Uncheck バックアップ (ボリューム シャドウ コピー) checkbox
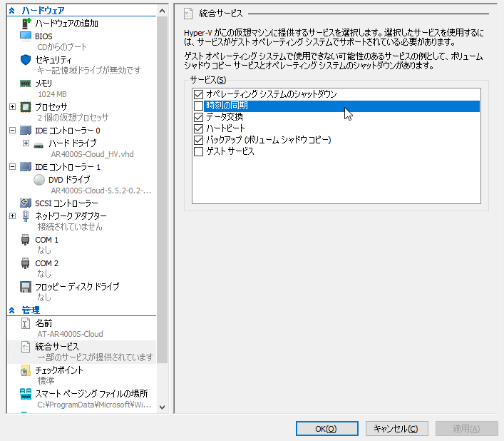The image size is (504, 441). [x=199, y=140]
